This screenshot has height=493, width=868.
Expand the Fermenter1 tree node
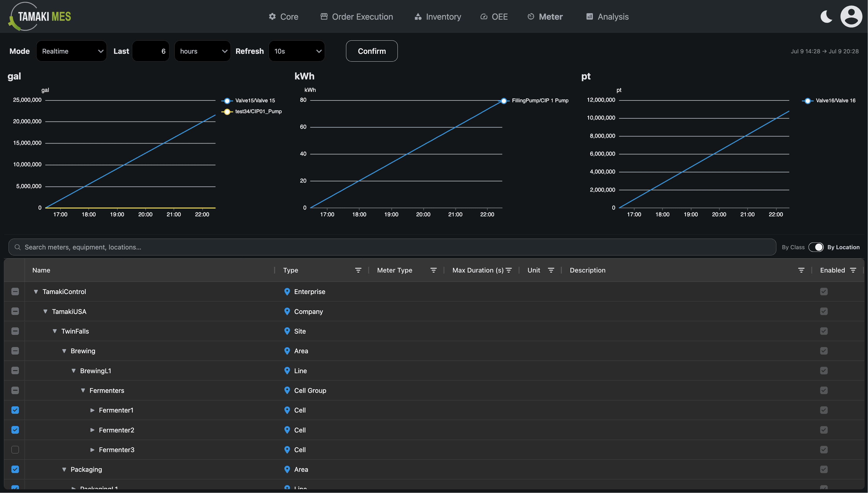point(92,410)
